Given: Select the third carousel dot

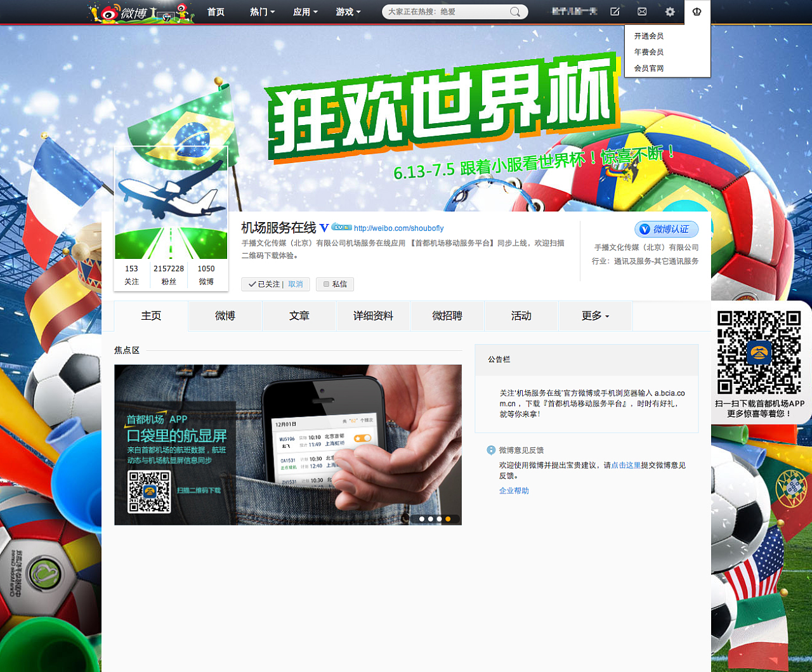Looking at the screenshot, I should [x=439, y=519].
